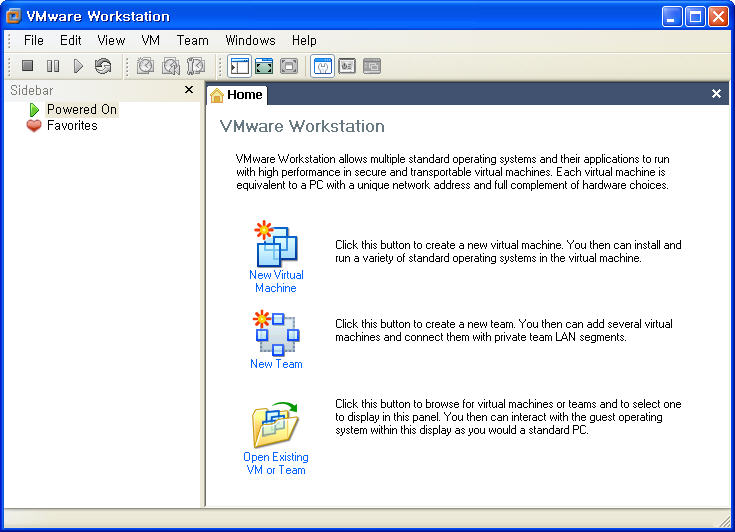This screenshot has width=735, height=532.
Task: Open the View menu
Action: [111, 40]
